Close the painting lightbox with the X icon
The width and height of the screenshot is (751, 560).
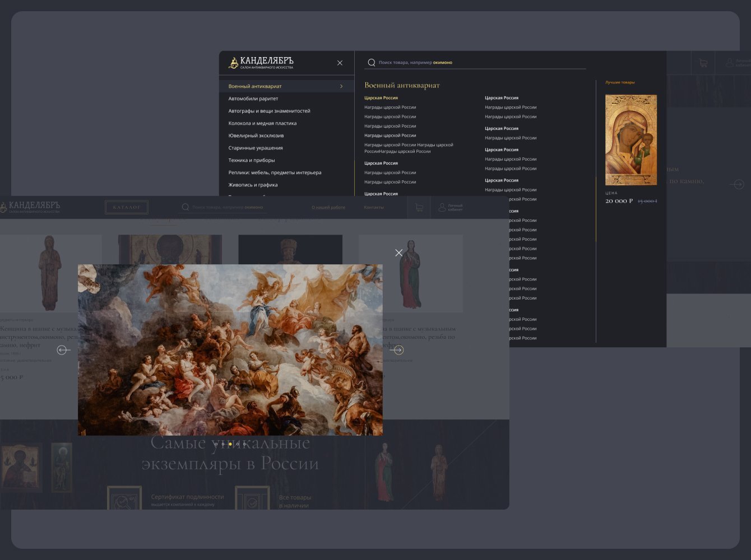tap(398, 253)
